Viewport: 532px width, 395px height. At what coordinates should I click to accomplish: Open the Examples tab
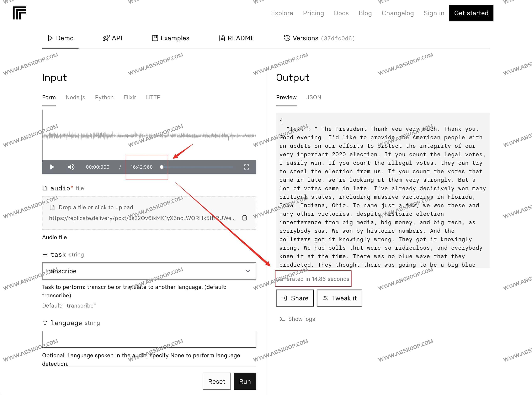pyautogui.click(x=171, y=38)
